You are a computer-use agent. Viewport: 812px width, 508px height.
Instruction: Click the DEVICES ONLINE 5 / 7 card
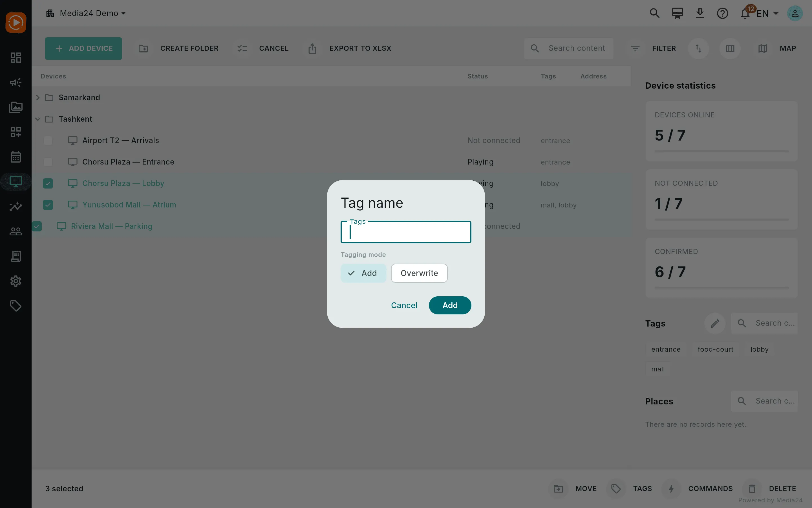[721, 131]
